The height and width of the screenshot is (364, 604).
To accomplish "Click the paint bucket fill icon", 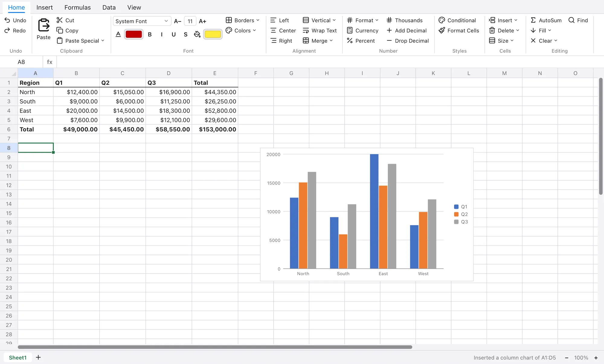I will pyautogui.click(x=197, y=34).
